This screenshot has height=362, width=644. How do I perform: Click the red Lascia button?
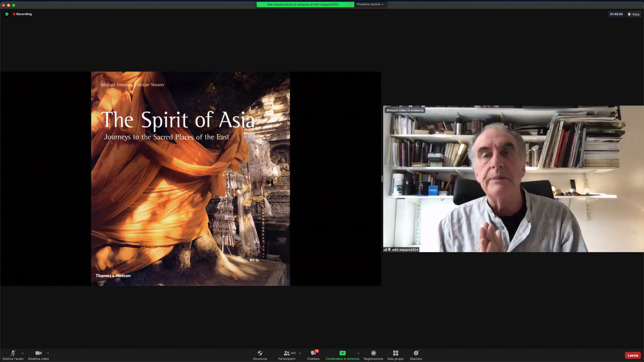click(632, 355)
